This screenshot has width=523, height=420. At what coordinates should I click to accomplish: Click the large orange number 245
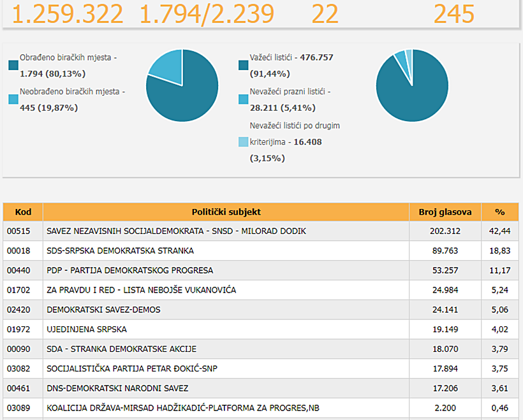click(x=454, y=14)
